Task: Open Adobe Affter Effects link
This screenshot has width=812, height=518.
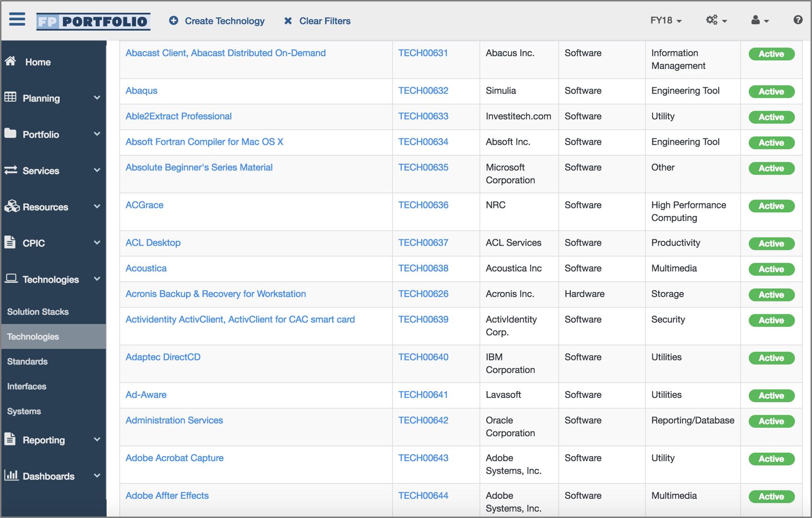Action: point(167,495)
